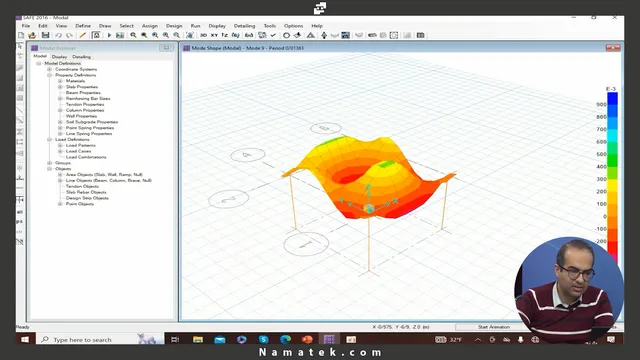
Task: Click the Start Animation button
Action: (x=493, y=327)
